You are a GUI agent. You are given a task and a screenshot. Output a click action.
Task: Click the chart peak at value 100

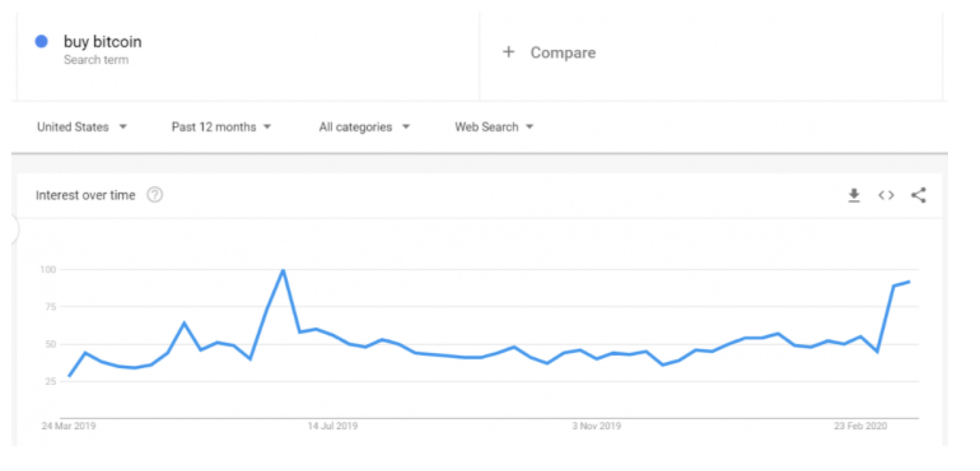[282, 270]
